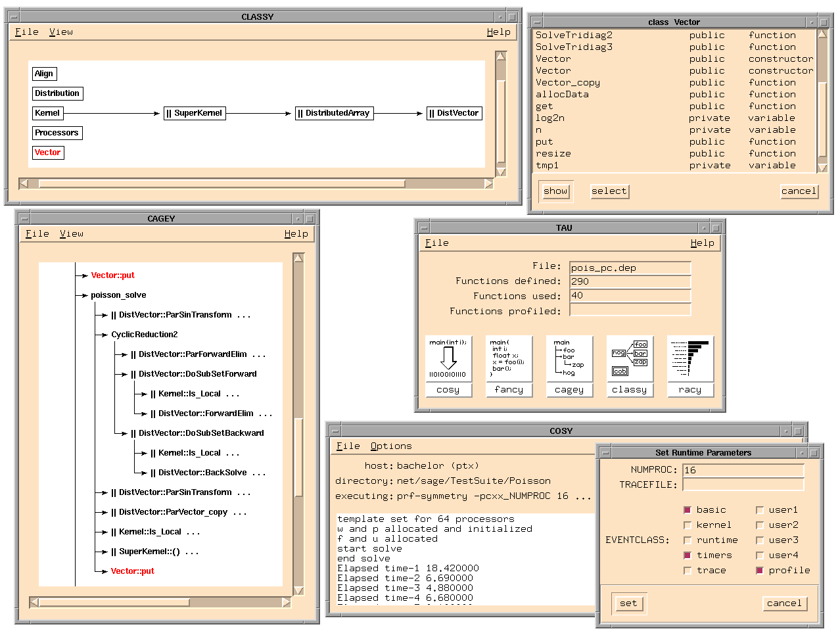The height and width of the screenshot is (637, 840).
Task: Click CLASSY horizontal scrollbar left arrow
Action: pyautogui.click(x=24, y=183)
